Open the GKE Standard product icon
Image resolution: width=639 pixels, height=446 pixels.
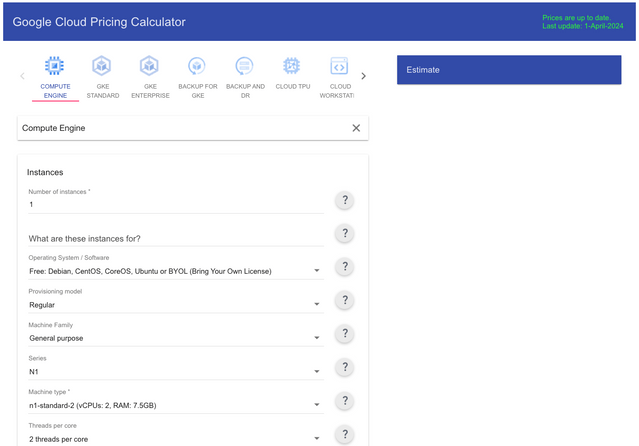(102, 67)
